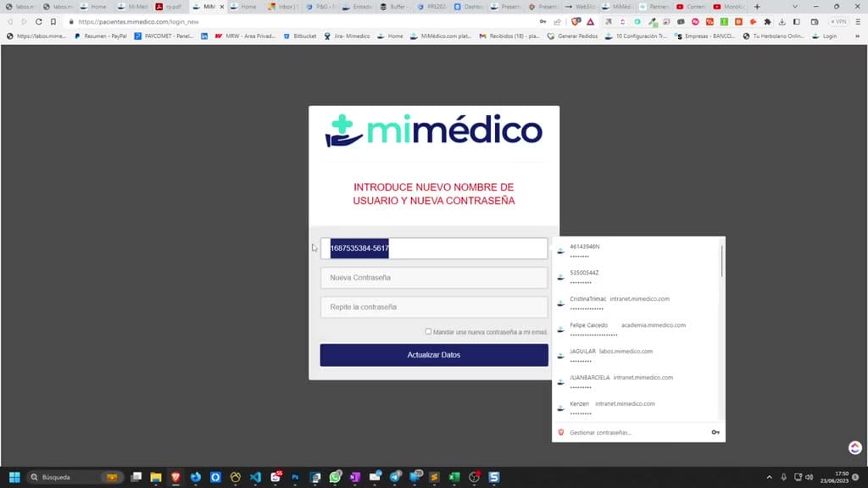Open the browser extensions puzzle icon
The image size is (868, 488).
pos(767,21)
